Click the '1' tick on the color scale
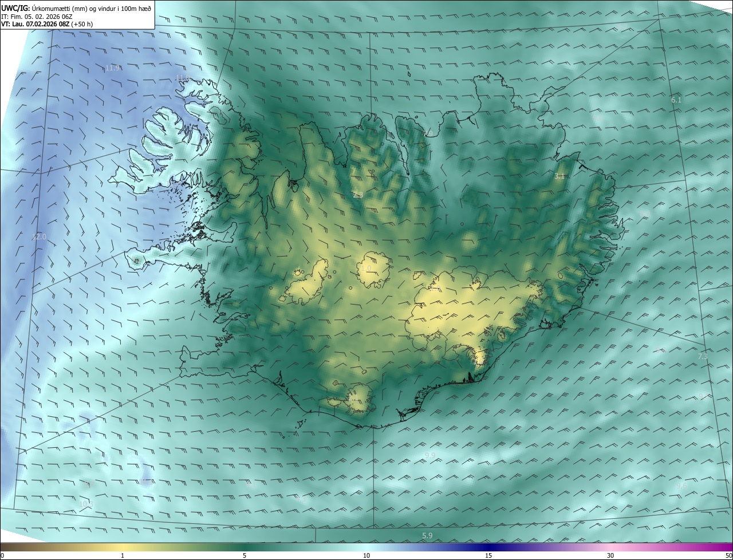Screen dimensions: 733x560 tap(123, 556)
